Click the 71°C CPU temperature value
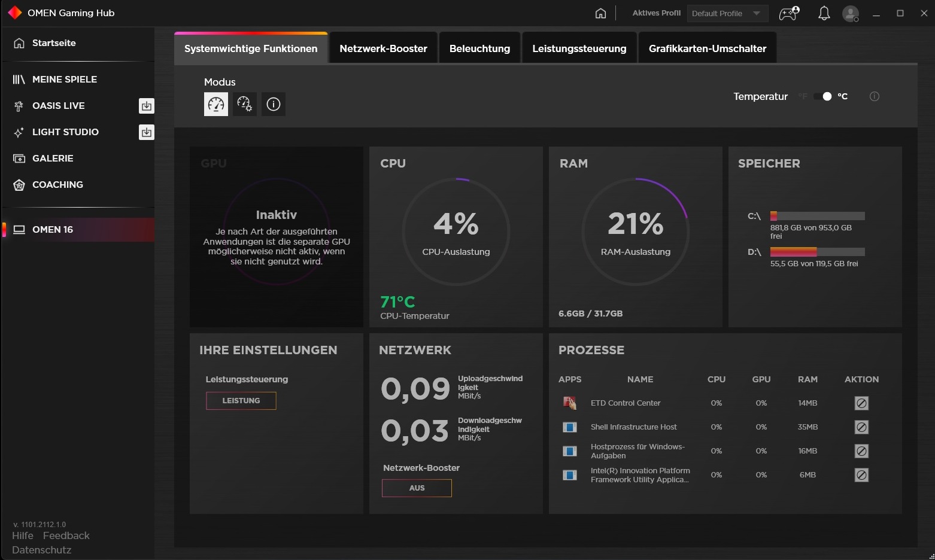Image resolution: width=935 pixels, height=560 pixels. 397,302
